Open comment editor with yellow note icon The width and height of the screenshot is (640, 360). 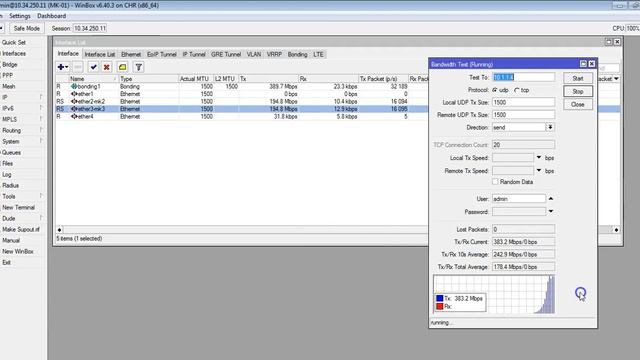pyautogui.click(x=122, y=67)
